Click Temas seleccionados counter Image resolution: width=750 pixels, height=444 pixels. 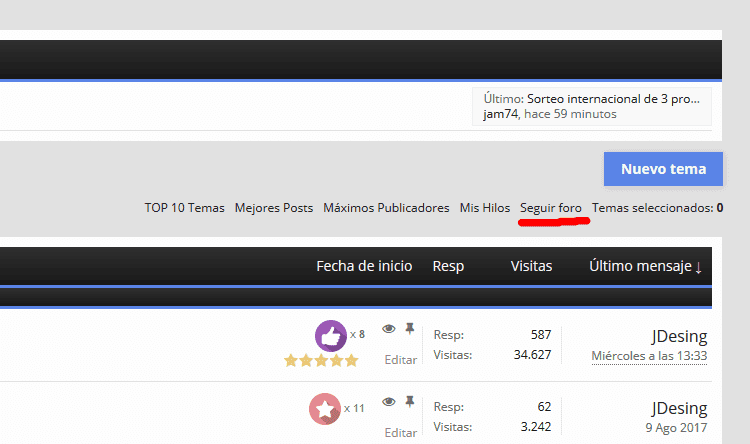point(657,208)
